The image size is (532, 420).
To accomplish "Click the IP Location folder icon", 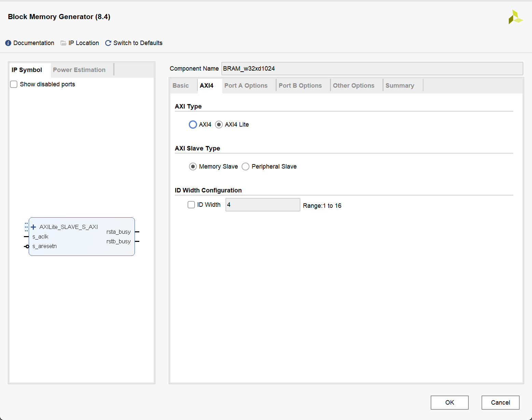I will (64, 43).
